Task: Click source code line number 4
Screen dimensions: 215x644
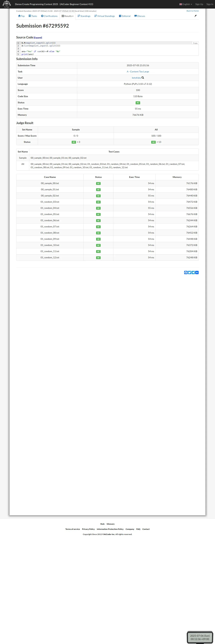Action: point(18,51)
